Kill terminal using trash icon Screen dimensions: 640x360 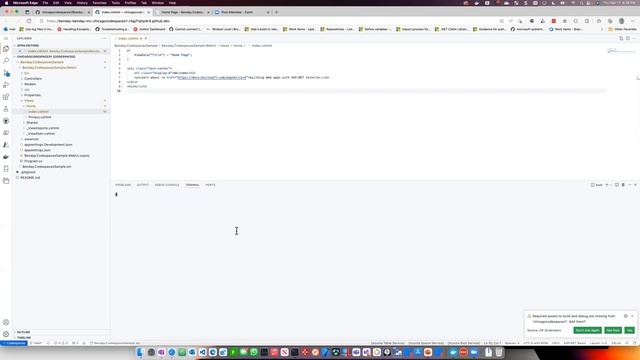point(623,185)
